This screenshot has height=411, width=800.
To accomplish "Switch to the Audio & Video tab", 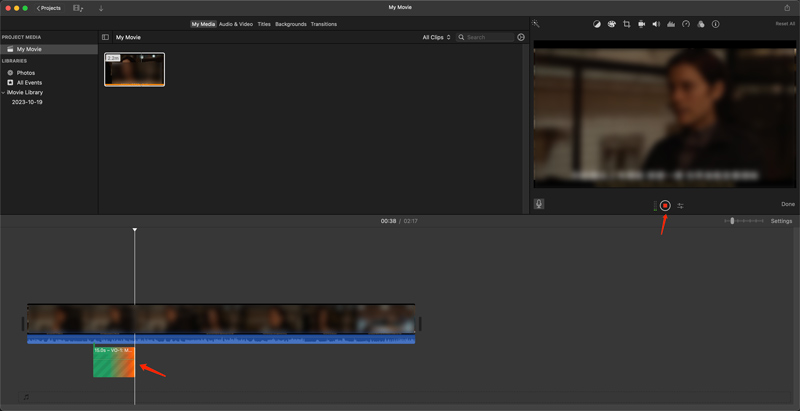I will point(236,24).
